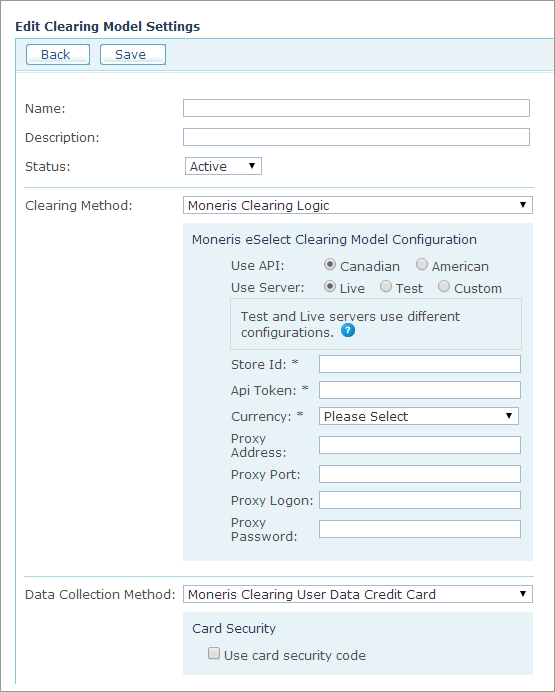Screen dimensions: 555x692
Task: Select the Canadian API radio button
Action: tap(330, 264)
